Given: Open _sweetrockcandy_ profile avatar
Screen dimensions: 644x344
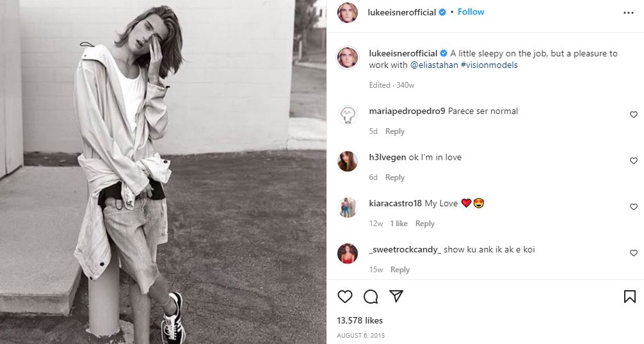Looking at the screenshot, I should point(348,253).
